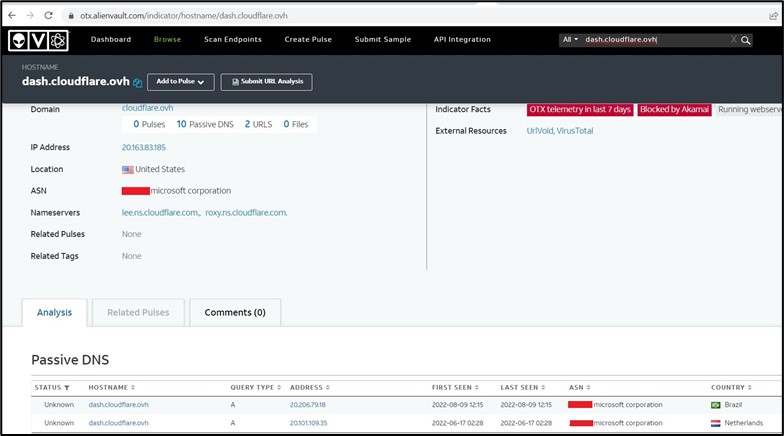The width and height of the screenshot is (784, 436).
Task: Select the Related Pulses tab
Action: (138, 312)
